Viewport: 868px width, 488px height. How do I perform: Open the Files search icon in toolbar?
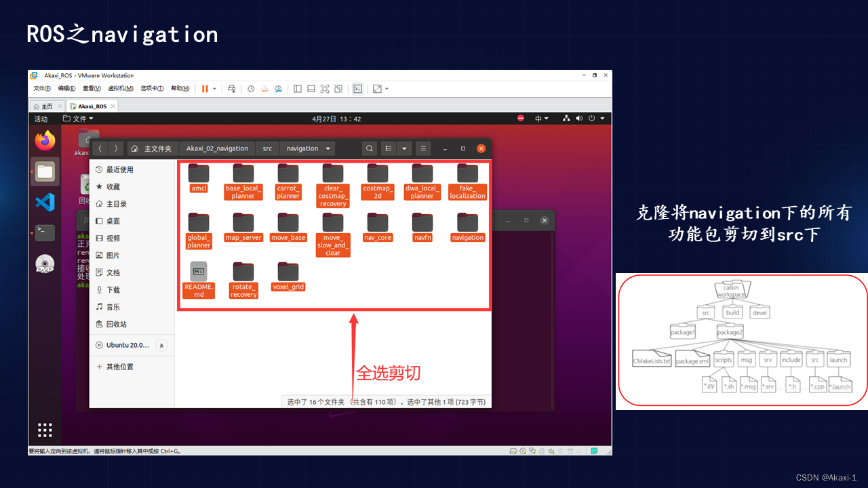tap(369, 148)
